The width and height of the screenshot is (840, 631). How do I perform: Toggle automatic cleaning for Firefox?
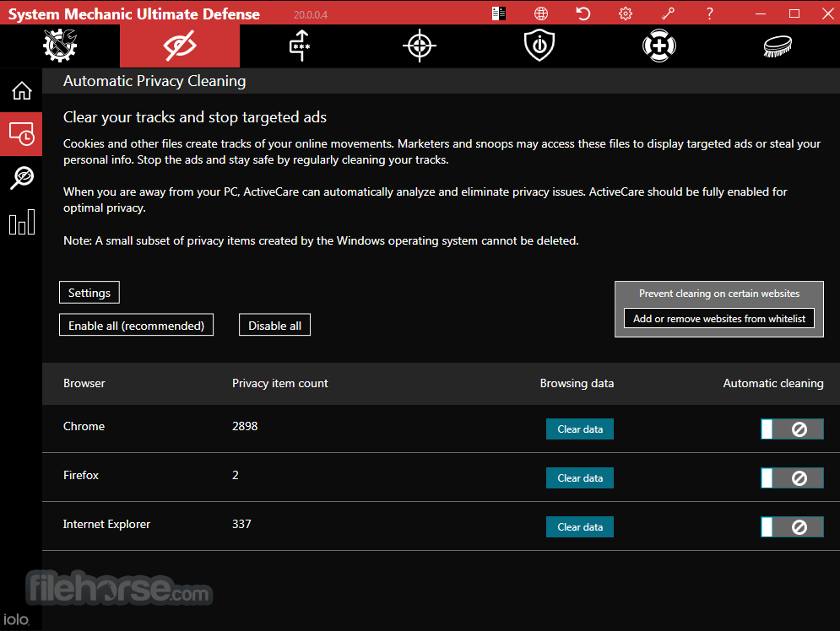tap(792, 478)
